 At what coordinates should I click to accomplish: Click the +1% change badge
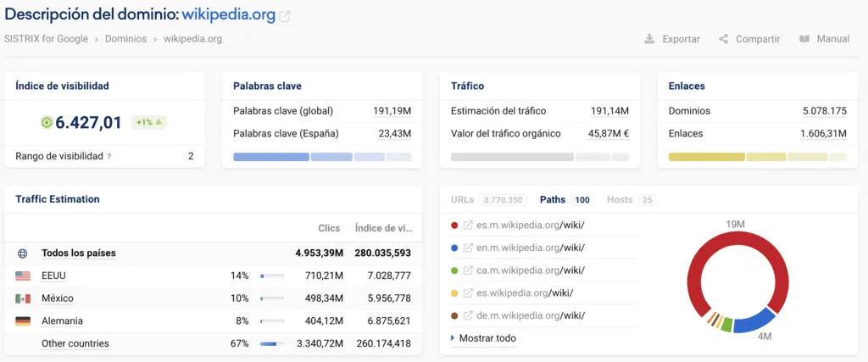pos(149,122)
